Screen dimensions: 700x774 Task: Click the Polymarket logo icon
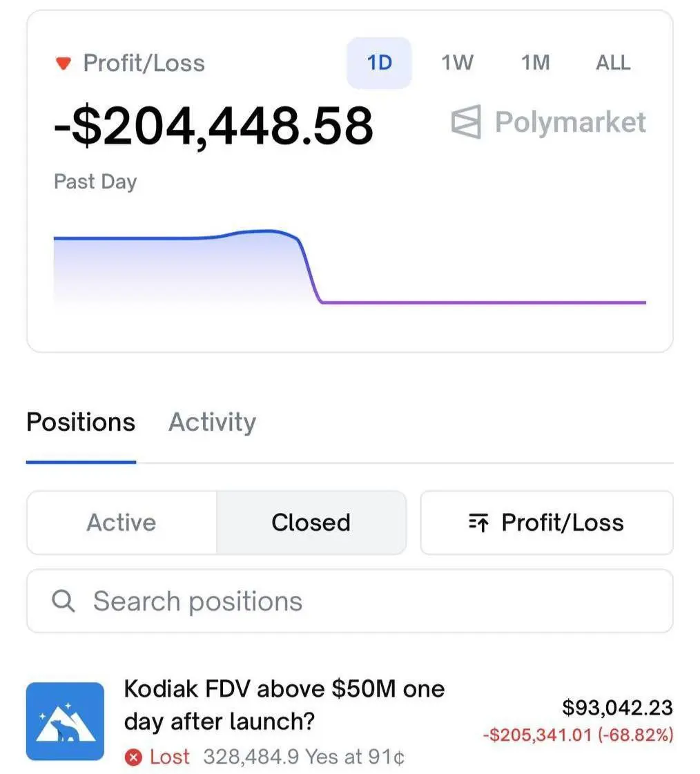[466, 123]
